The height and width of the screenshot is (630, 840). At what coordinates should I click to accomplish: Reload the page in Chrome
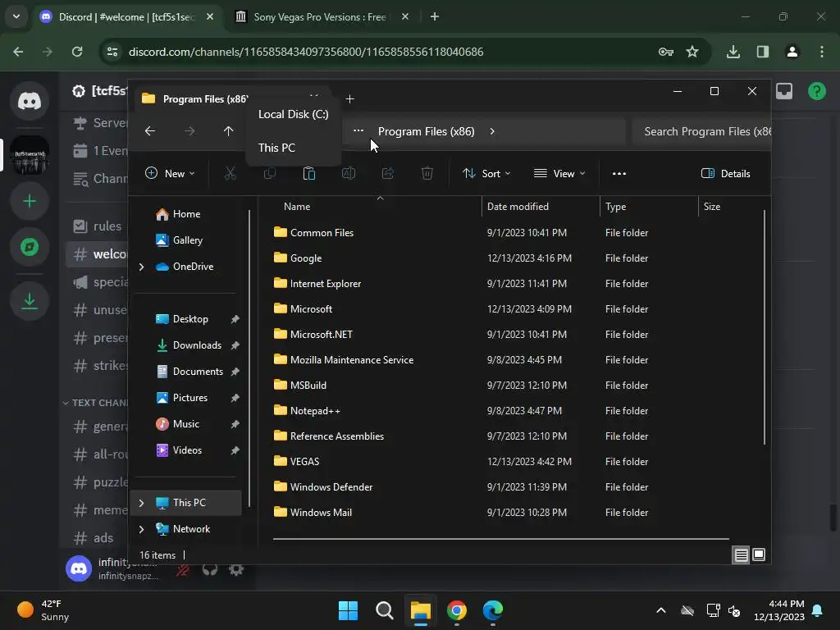[x=77, y=52]
